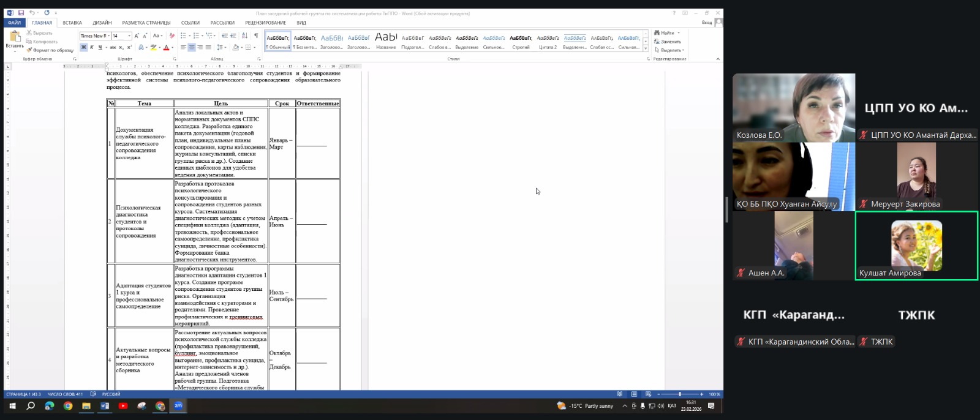Image resolution: width=980 pixels, height=420 pixels.
Task: Select Кулшат Амирова's video thumbnail
Action: [x=916, y=246]
